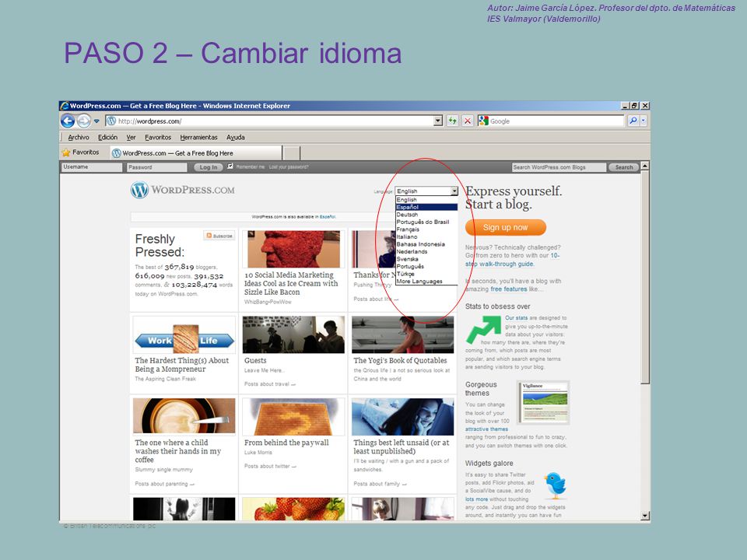The image size is (747, 560).
Task: Select Türkçe in the language list
Action: pos(426,274)
